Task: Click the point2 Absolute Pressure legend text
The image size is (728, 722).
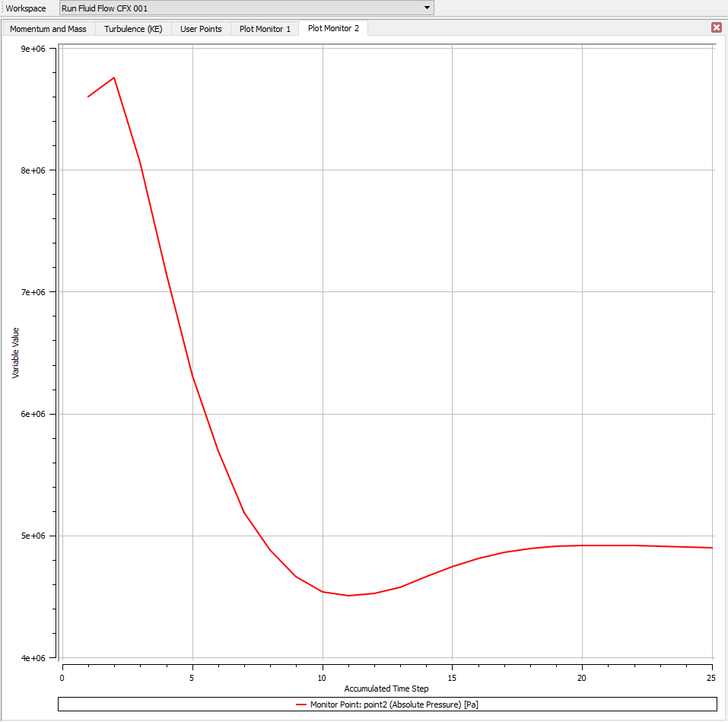Action: (x=394, y=705)
